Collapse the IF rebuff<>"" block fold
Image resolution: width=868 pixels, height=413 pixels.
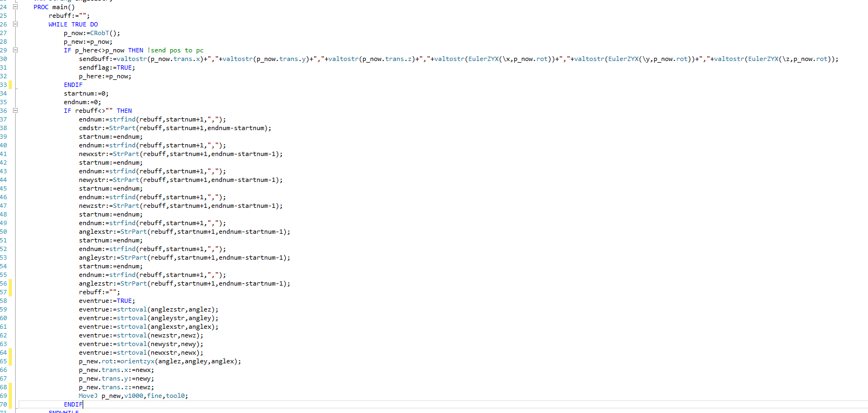click(15, 111)
